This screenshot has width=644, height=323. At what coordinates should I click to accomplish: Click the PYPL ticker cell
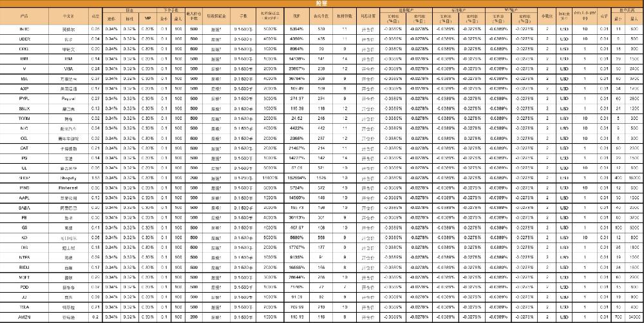coord(24,98)
